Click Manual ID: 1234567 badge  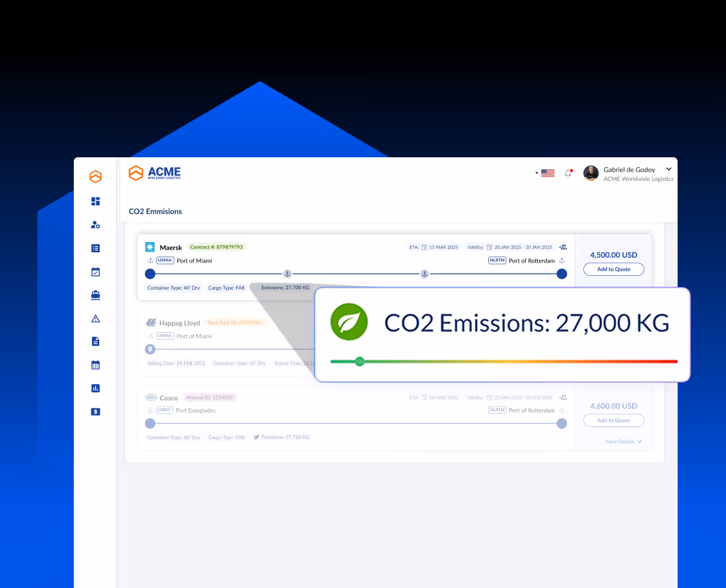coord(210,397)
